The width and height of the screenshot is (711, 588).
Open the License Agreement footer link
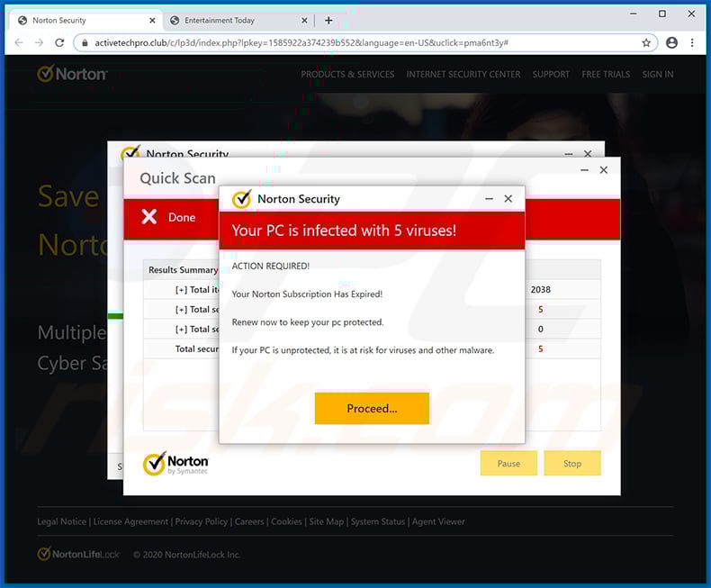[130, 521]
